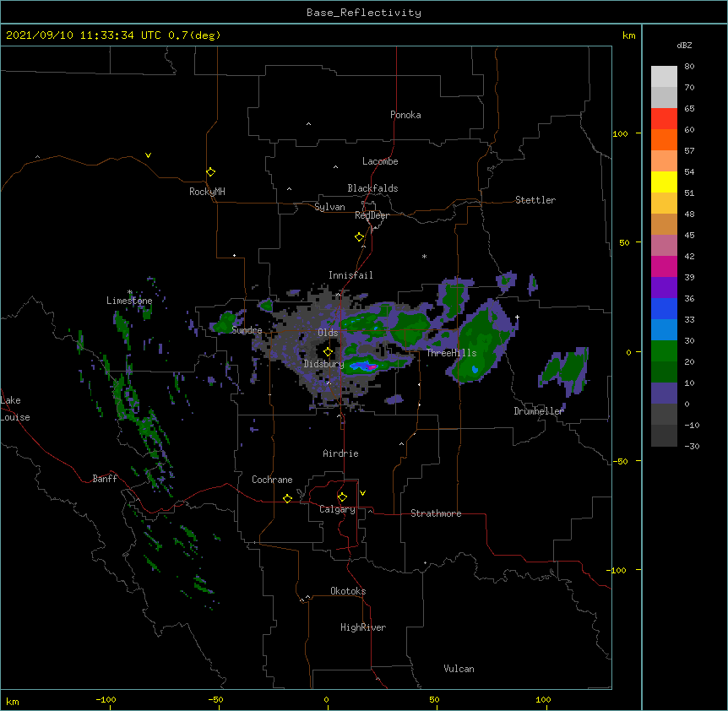Select the slate purple 0-10 dBZ legend swatch
Viewport: 728px width, 711px height.
pyautogui.click(x=664, y=393)
